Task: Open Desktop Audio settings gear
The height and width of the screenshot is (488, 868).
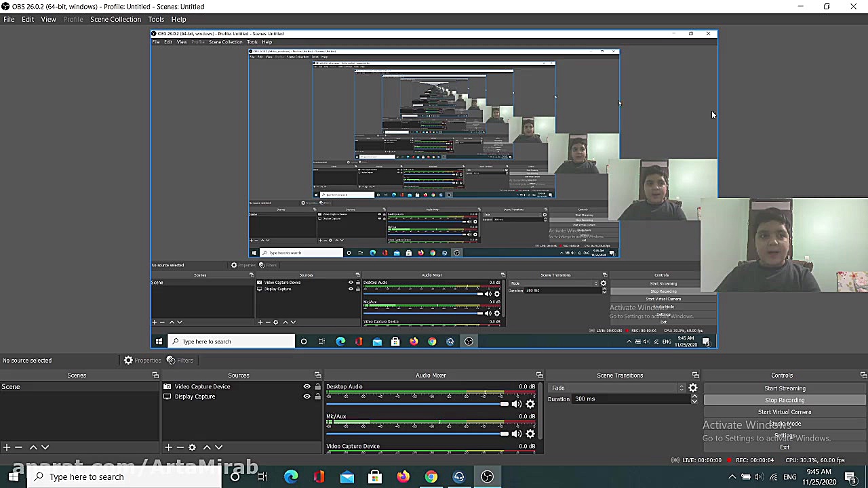Action: [x=530, y=404]
